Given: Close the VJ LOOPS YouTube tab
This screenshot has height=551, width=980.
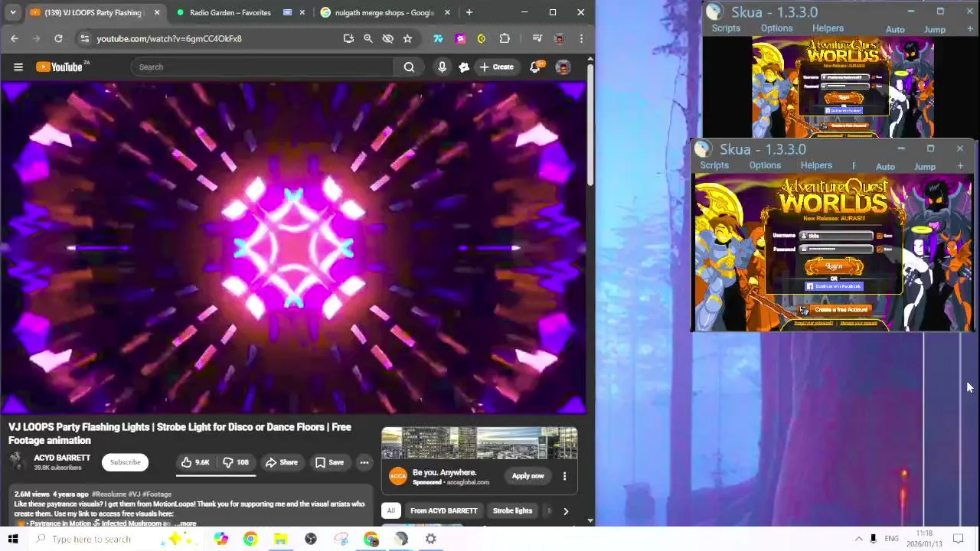Looking at the screenshot, I should click(x=157, y=12).
